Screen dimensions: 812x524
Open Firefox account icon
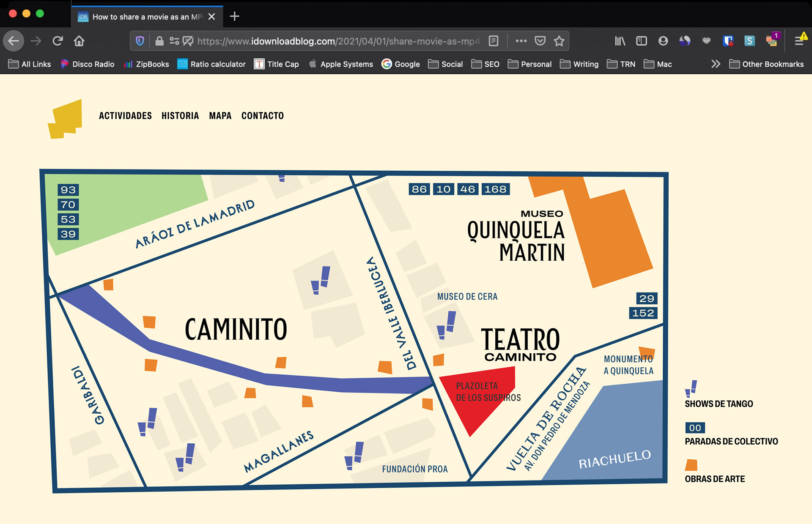(663, 41)
